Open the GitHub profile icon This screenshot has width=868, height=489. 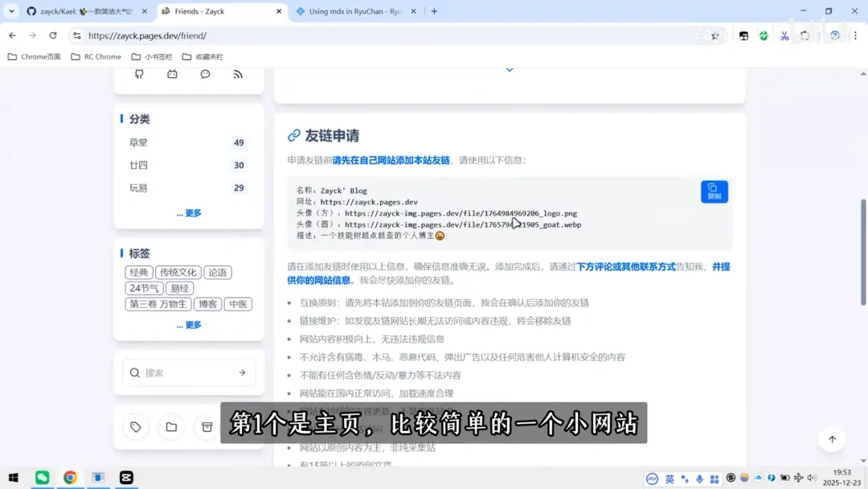[x=138, y=73]
